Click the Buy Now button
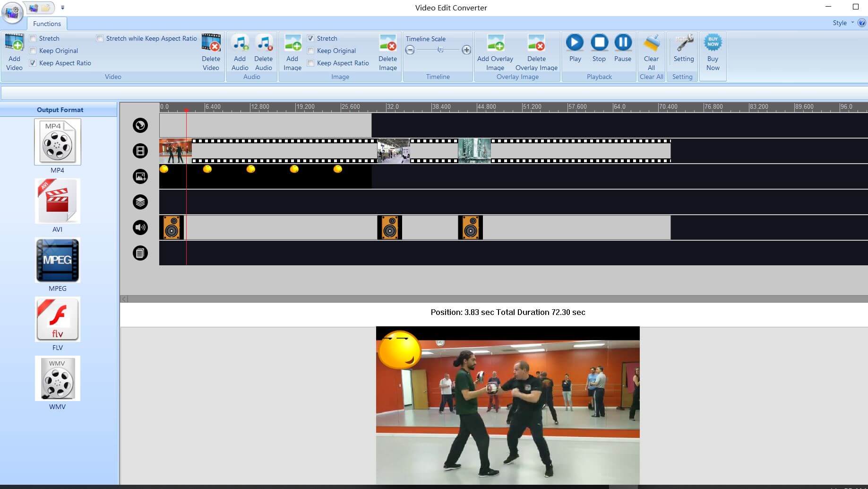 pyautogui.click(x=713, y=52)
